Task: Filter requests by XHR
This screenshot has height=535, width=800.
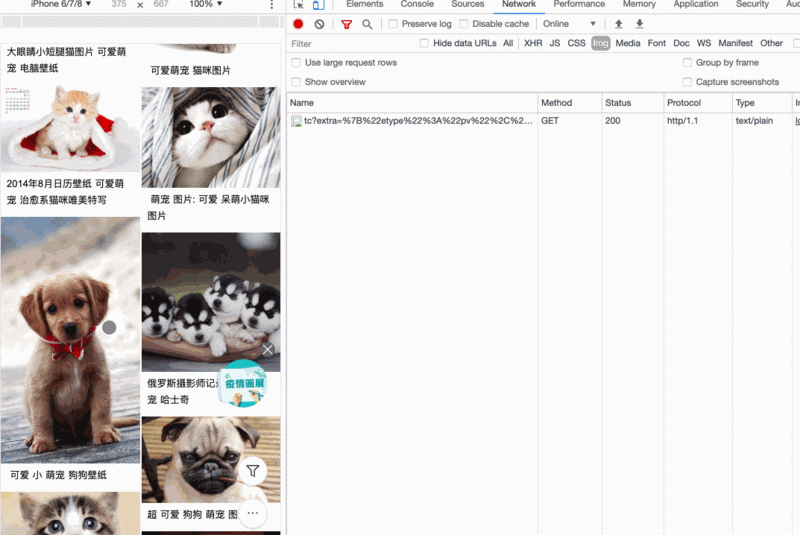Action: pos(533,43)
